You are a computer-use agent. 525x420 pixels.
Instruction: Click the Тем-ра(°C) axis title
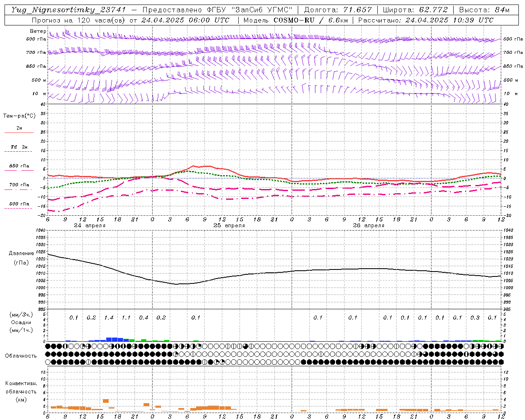19,116
